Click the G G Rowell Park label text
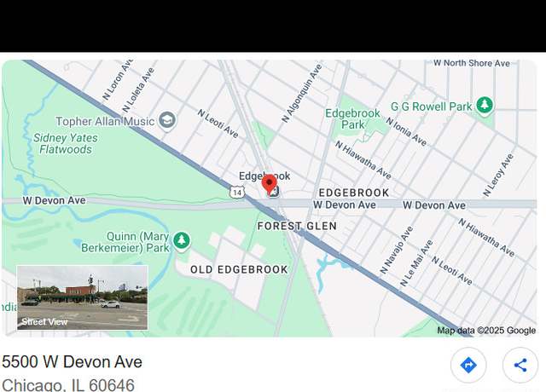The height and width of the screenshot is (392, 546). point(431,107)
